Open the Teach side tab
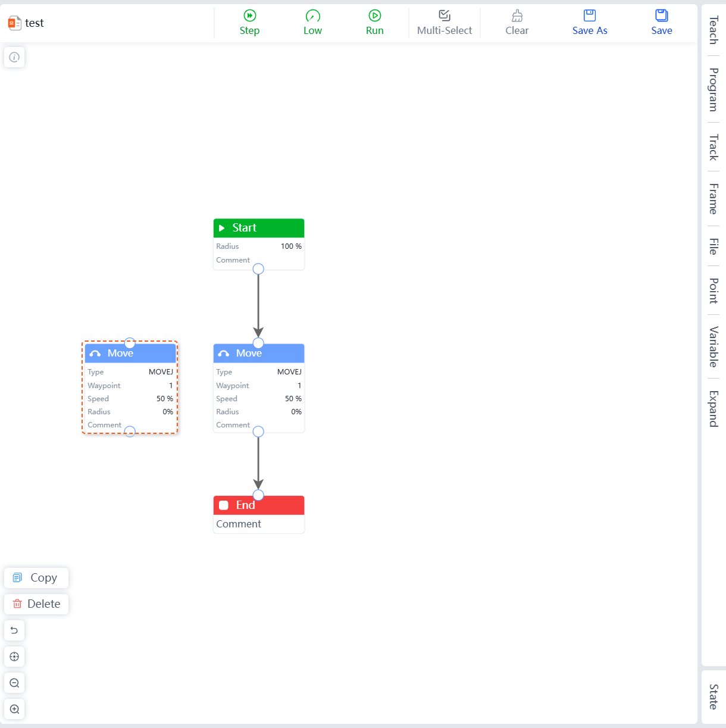The height and width of the screenshot is (728, 726). click(x=713, y=30)
